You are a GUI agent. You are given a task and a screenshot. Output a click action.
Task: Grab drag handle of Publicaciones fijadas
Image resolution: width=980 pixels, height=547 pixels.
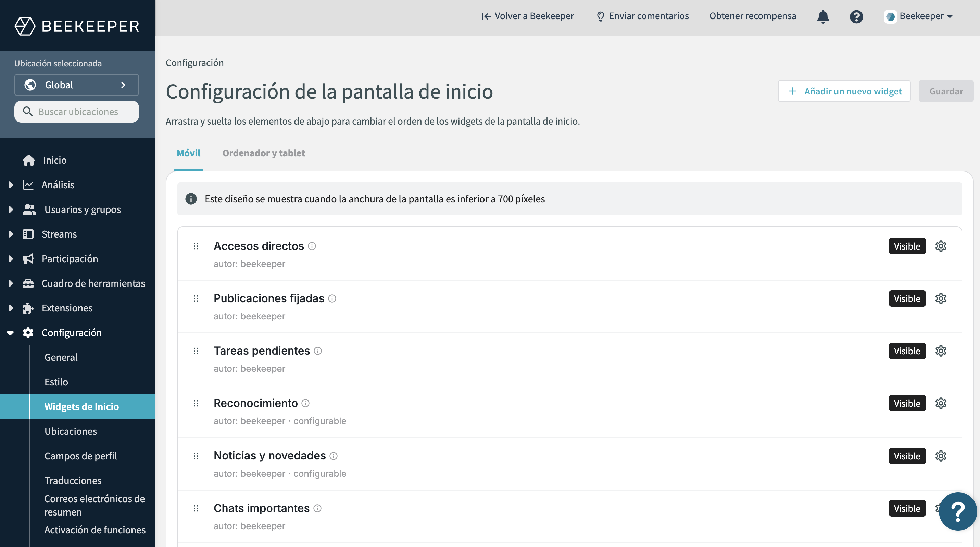coord(196,298)
